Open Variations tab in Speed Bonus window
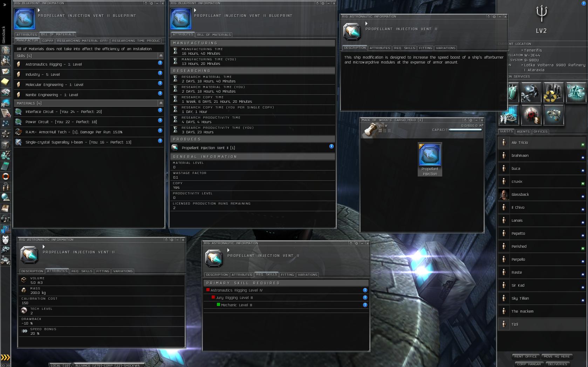Viewport: 588px width, 367px height. 123,271
